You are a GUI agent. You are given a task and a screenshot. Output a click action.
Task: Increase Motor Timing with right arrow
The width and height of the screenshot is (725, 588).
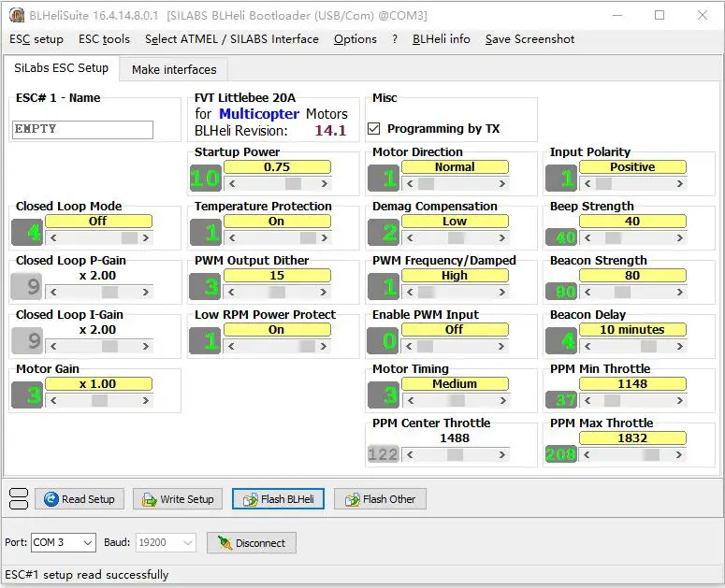pyautogui.click(x=502, y=400)
